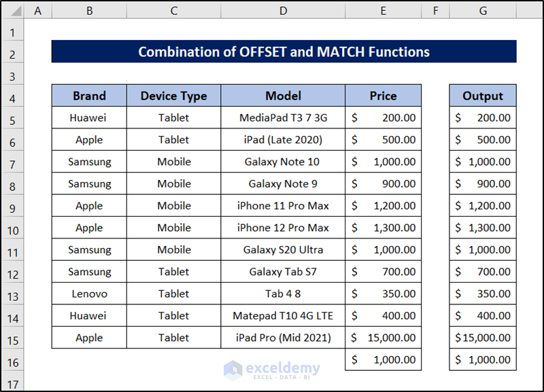Select the Price header cell
Viewport: 544px width, 392px height.
tap(383, 96)
